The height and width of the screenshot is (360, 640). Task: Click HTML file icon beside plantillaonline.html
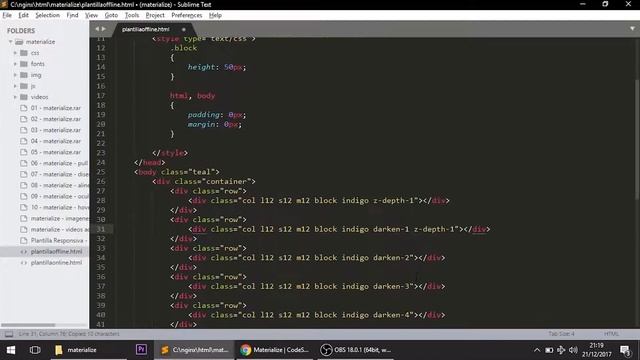coord(24,262)
